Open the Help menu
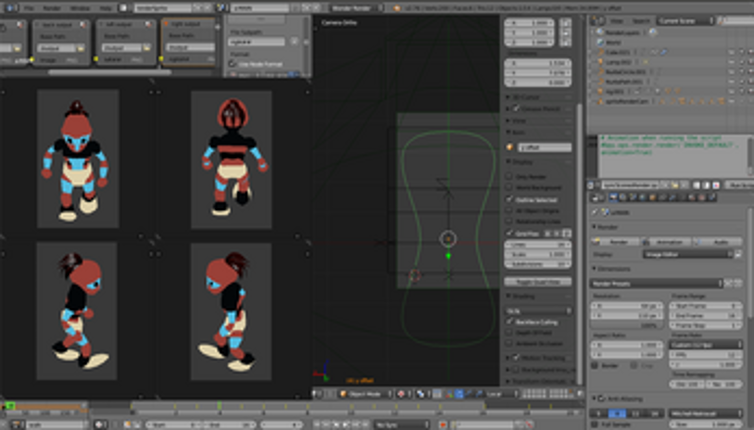The height and width of the screenshot is (430, 754). click(105, 8)
